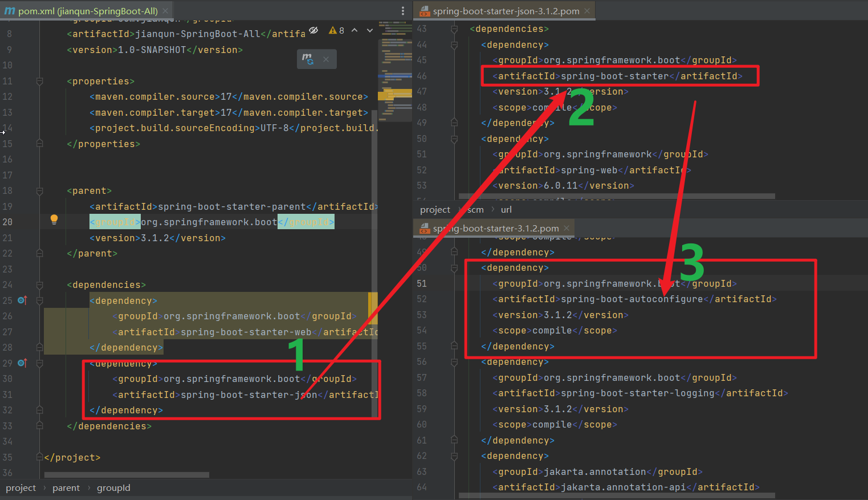This screenshot has width=868, height=500.
Task: Click 'scm' breadcrumb in json pom pane
Action: point(475,210)
